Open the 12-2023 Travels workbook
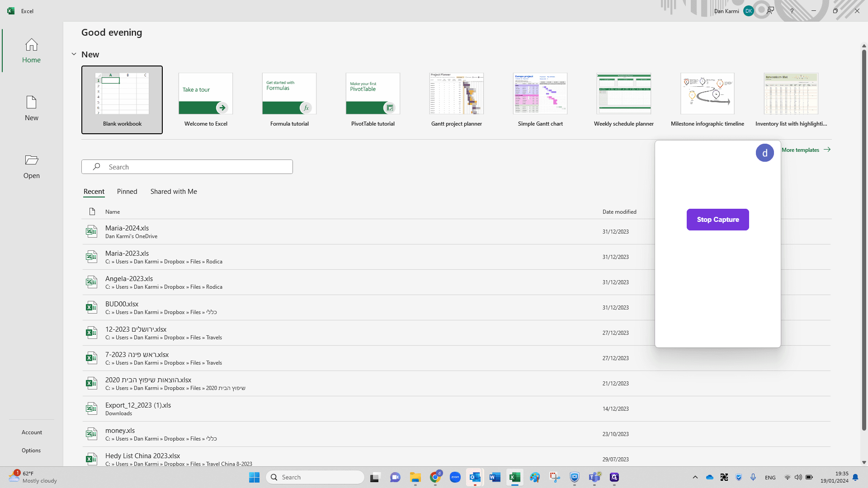This screenshot has height=488, width=868. (x=457, y=333)
